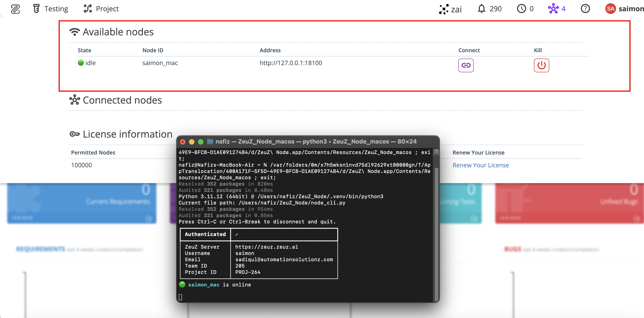Click the PROJ-264 project ID in terminal

pyautogui.click(x=248, y=272)
